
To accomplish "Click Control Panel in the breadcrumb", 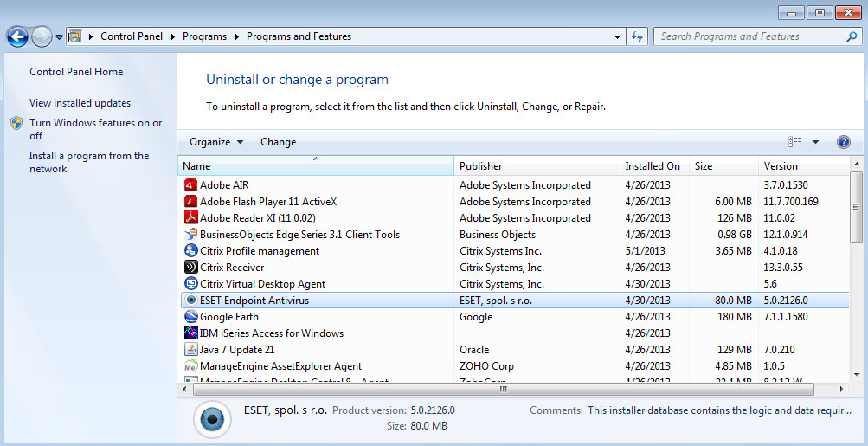I will click(132, 36).
